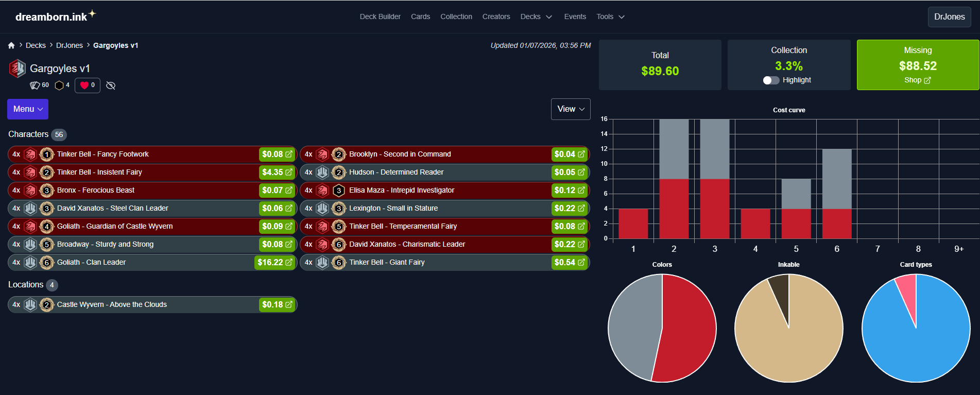Open the Menu dropdown button
The image size is (980, 395).
click(x=28, y=109)
